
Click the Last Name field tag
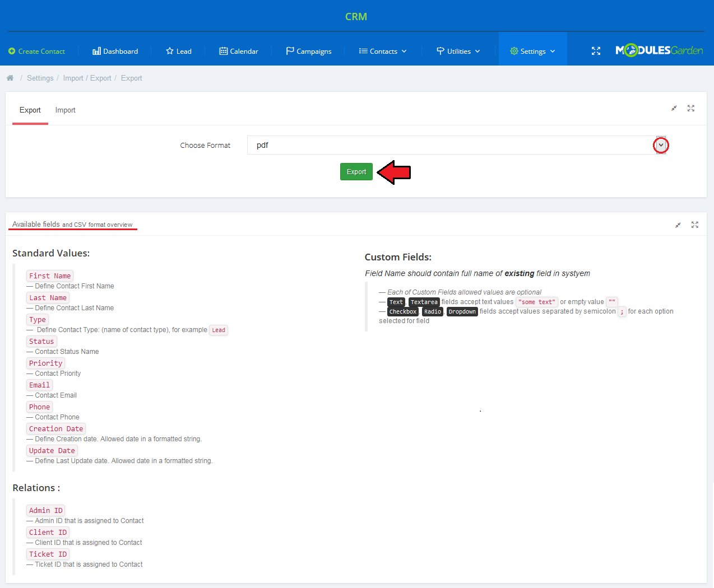[x=48, y=298]
